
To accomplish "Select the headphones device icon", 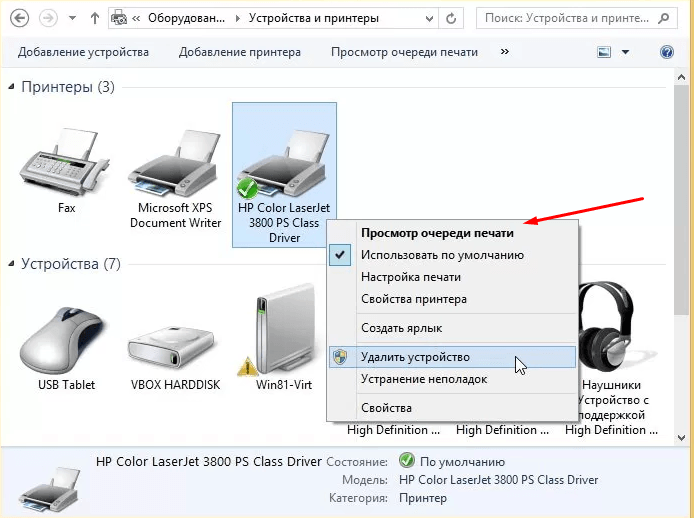I will point(610,325).
